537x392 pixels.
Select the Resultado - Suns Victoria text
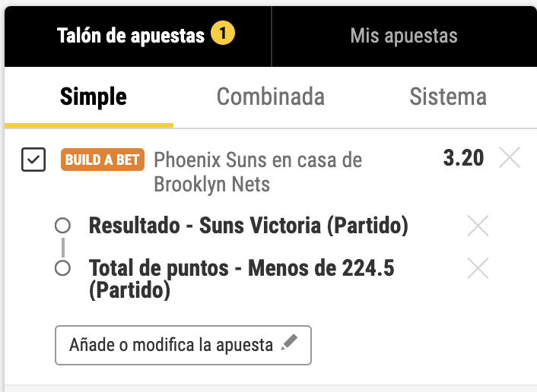[x=248, y=226]
